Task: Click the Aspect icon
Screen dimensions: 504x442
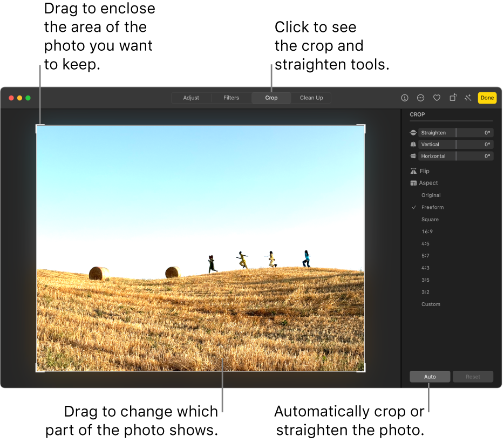Action: point(413,183)
